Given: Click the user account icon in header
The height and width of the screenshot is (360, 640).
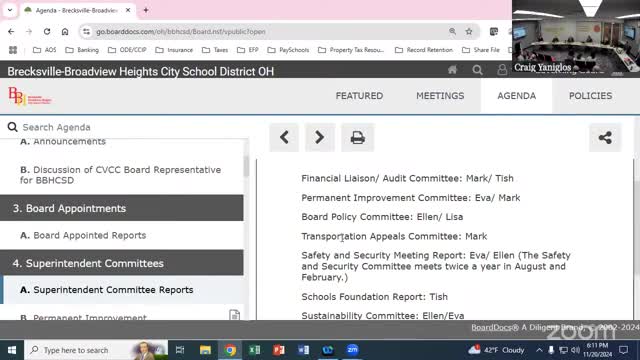Looking at the screenshot, I should tap(502, 70).
